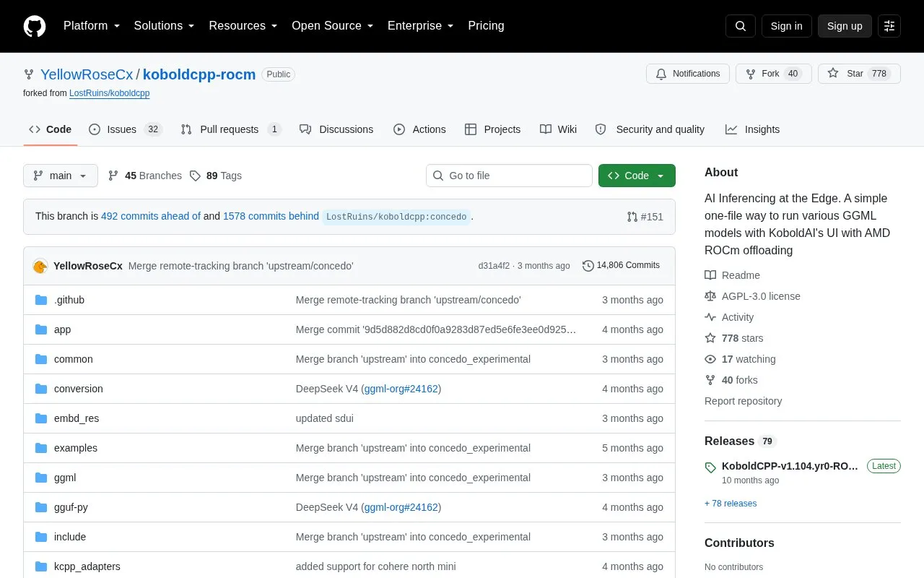Click the commit history clock icon

point(588,266)
